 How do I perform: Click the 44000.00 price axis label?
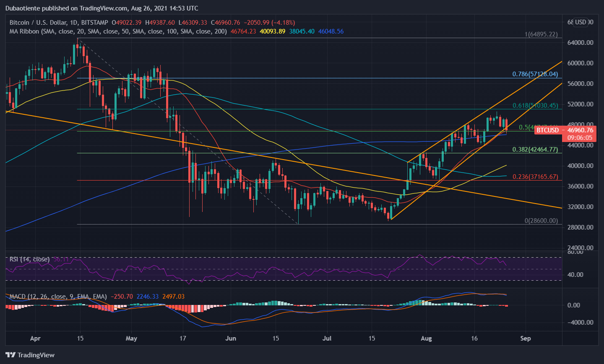(x=581, y=145)
